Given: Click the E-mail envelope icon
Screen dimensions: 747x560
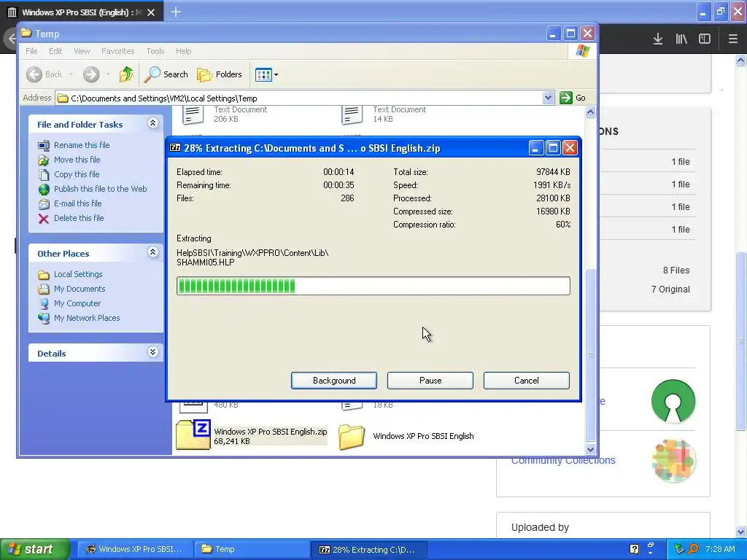Looking at the screenshot, I should 44,204.
